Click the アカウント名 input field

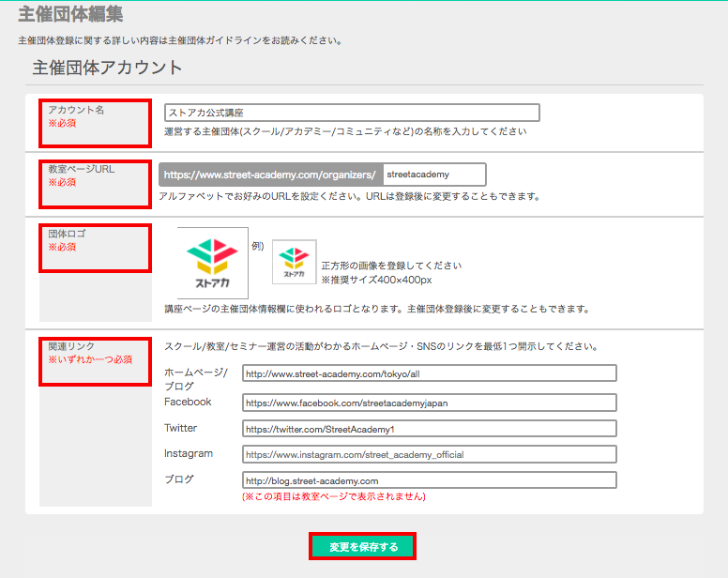(x=352, y=113)
